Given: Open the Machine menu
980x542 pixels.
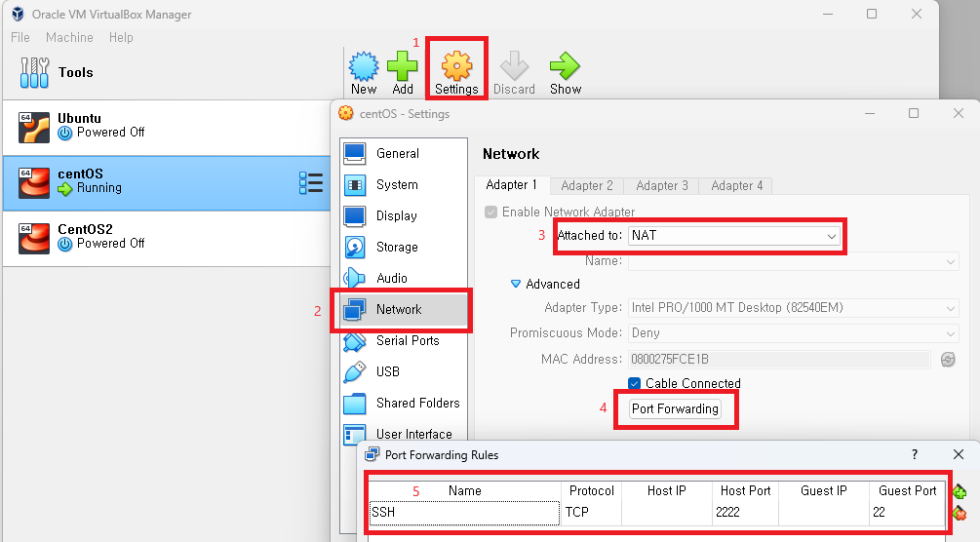Looking at the screenshot, I should [x=69, y=37].
